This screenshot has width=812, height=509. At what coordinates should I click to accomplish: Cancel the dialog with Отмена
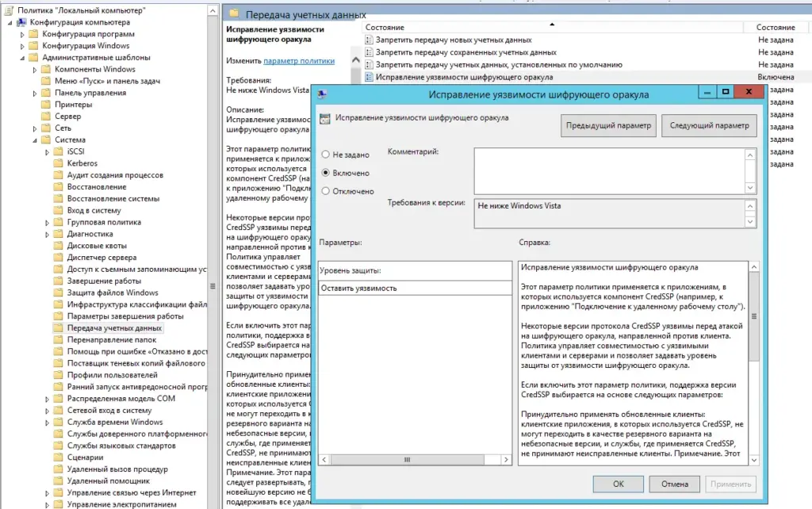click(x=675, y=484)
